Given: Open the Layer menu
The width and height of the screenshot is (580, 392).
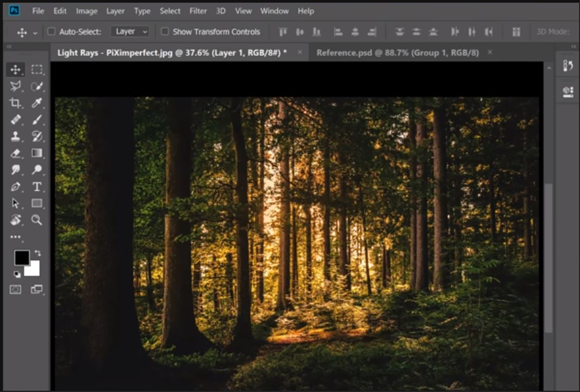Looking at the screenshot, I should (115, 11).
